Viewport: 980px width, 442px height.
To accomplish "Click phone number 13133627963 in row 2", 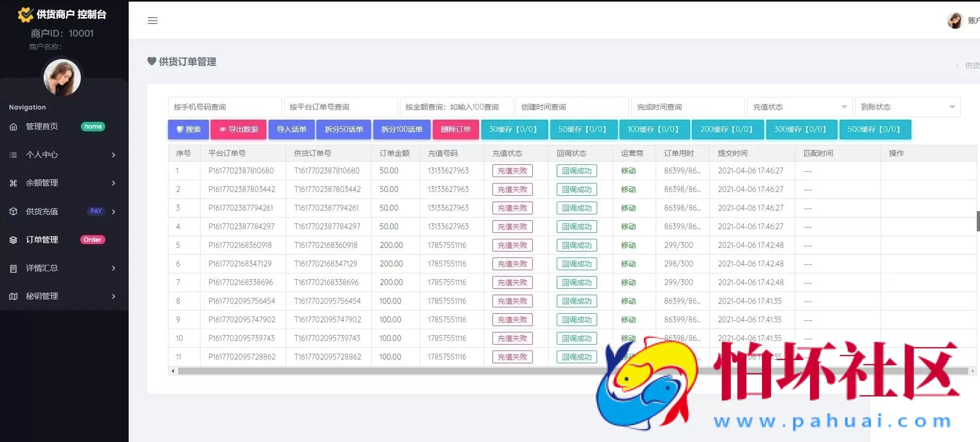I will click(448, 189).
